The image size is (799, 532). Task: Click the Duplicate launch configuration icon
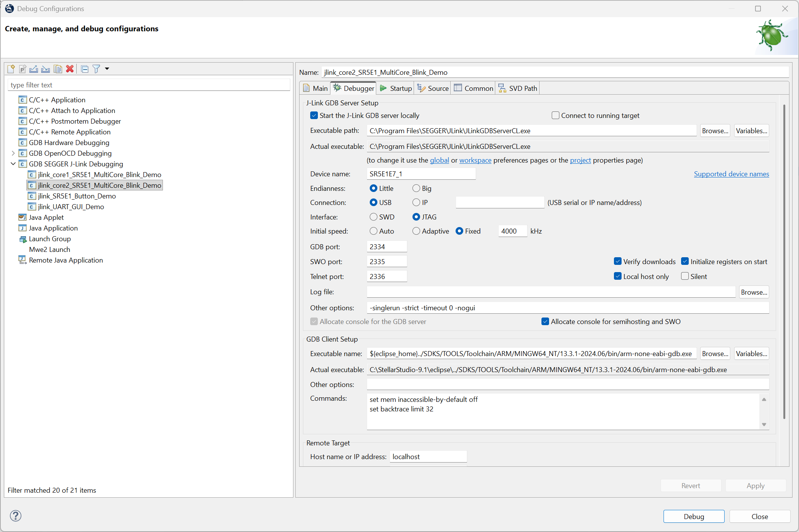click(x=58, y=69)
